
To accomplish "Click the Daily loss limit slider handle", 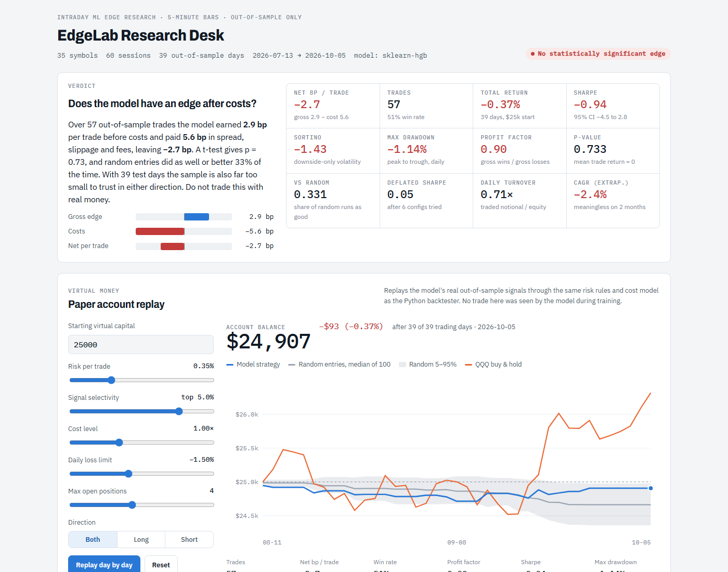I will (x=128, y=474).
